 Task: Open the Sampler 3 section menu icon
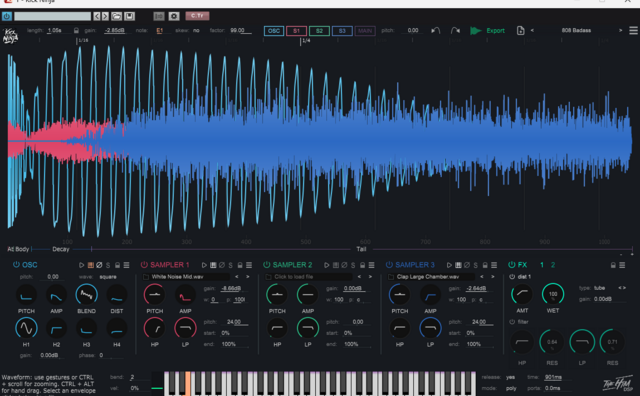tap(494, 265)
